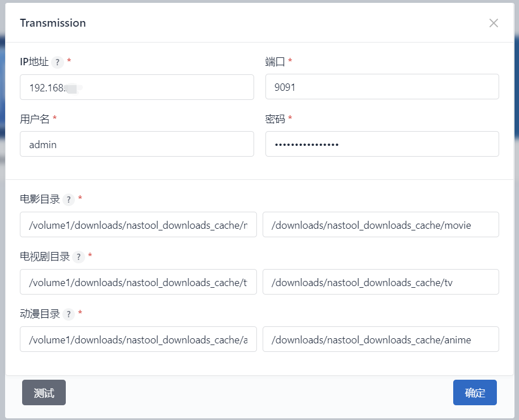Viewport: 519px width, 420px height.
Task: Focus the TV path field ending in /tv
Action: pyautogui.click(x=381, y=282)
